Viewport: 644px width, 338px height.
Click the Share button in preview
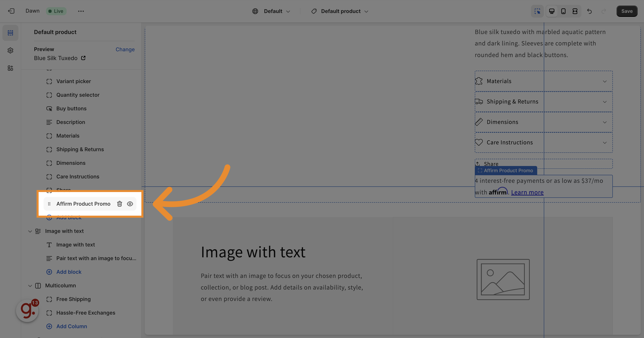(487, 164)
